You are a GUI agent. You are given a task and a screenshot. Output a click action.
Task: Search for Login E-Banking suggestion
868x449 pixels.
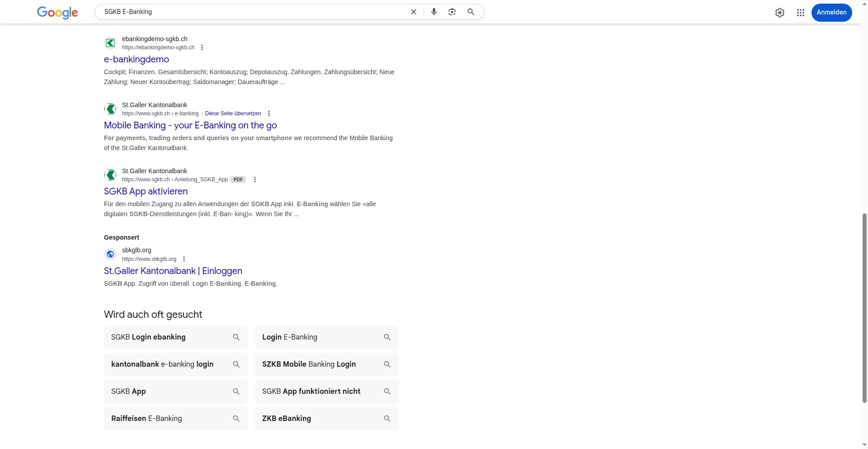point(327,337)
